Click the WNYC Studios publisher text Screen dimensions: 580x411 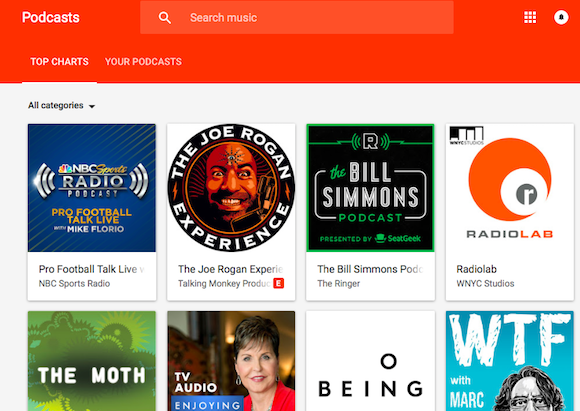(485, 283)
